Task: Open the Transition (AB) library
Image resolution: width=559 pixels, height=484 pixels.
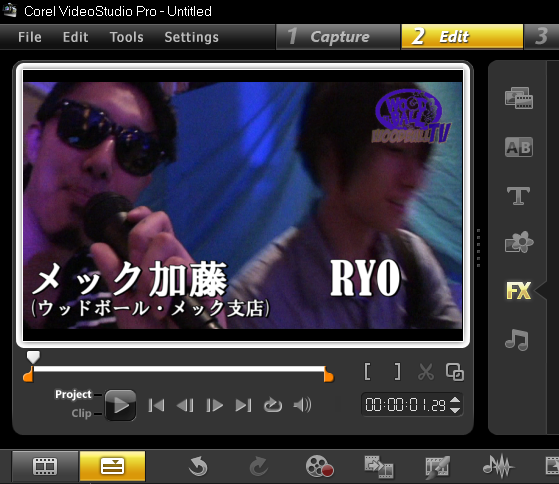Action: [x=519, y=147]
